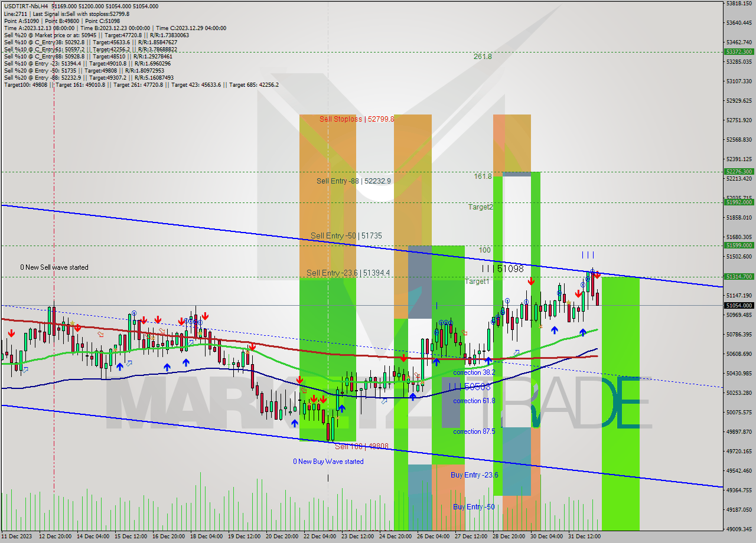Image resolution: width=756 pixels, height=543 pixels.
Task: Click the 50253.280 price axis value
Action: (x=738, y=392)
